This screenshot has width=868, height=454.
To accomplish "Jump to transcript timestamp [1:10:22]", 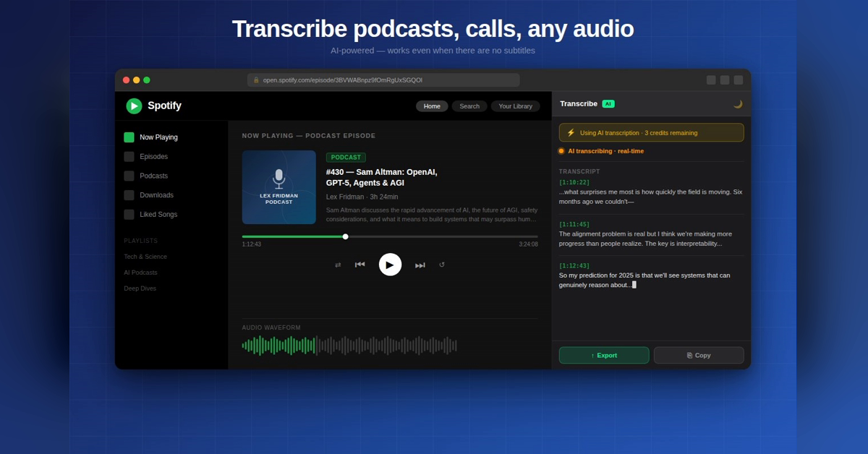I will (574, 182).
